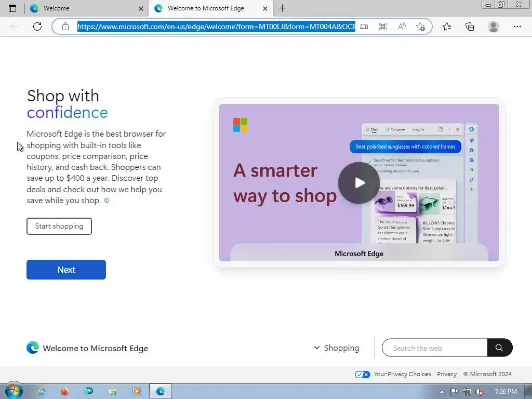532x399 pixels.
Task: Open Action Center flag icon
Action: coord(454,392)
